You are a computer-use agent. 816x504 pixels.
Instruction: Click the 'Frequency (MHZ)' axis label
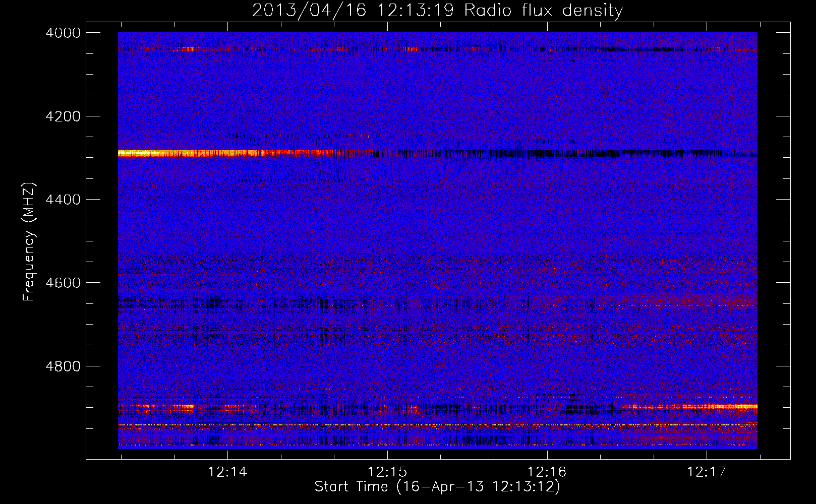[x=29, y=242]
